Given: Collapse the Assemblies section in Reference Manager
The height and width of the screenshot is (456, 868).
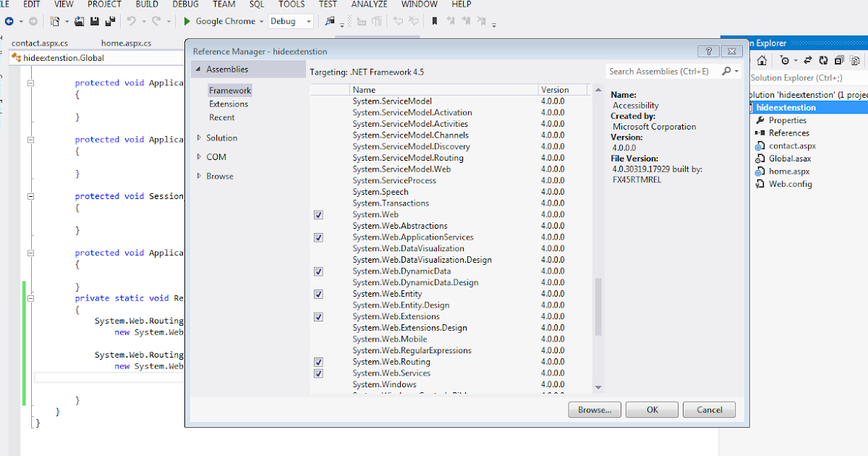Looking at the screenshot, I should 198,69.
